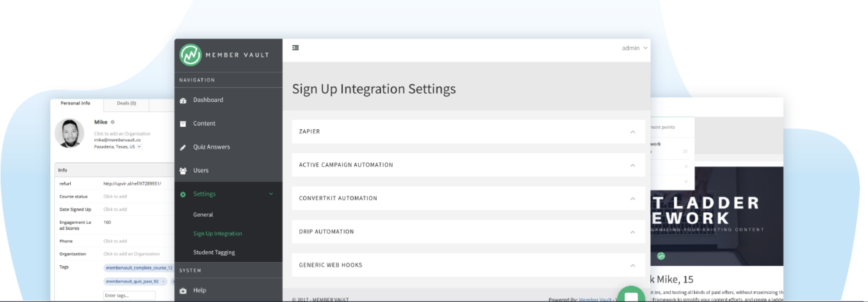Expand the Active Campaign Automation panel
868x302 pixels.
[x=633, y=165]
